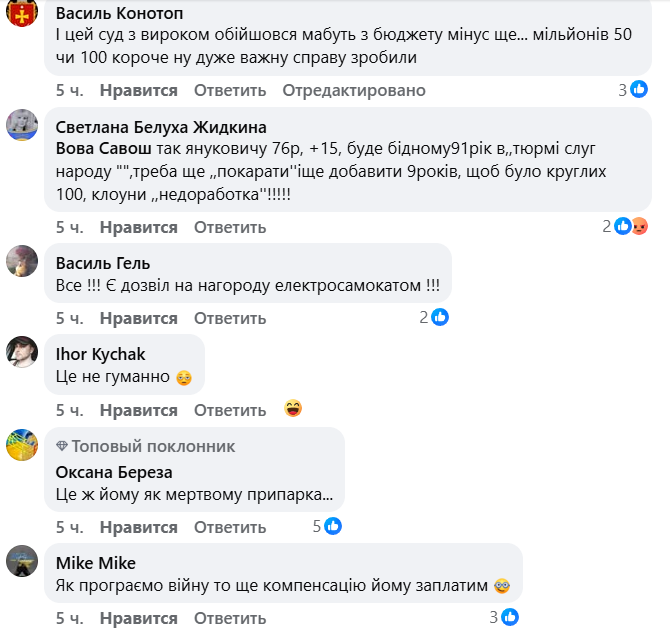
Task: Reply to Ihor Kychak's comment
Action: click(230, 410)
